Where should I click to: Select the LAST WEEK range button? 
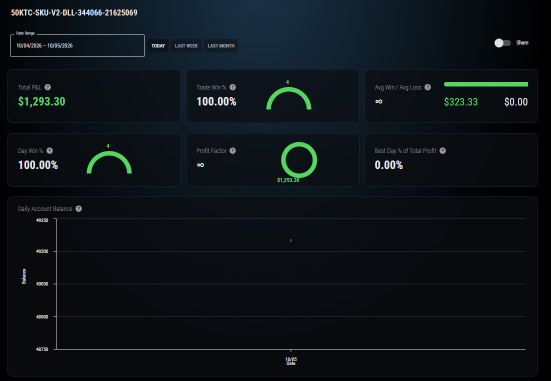(186, 46)
